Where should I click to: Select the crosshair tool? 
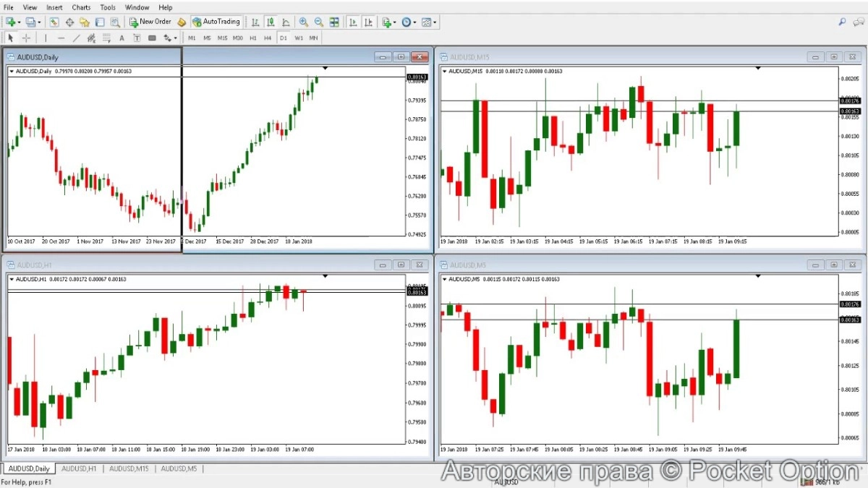pyautogui.click(x=27, y=38)
